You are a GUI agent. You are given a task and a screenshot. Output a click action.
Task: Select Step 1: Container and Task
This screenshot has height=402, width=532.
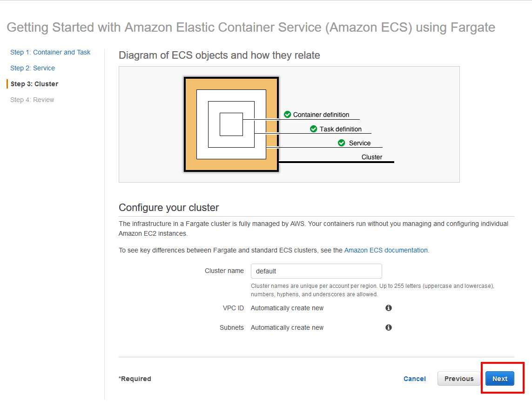pos(50,52)
